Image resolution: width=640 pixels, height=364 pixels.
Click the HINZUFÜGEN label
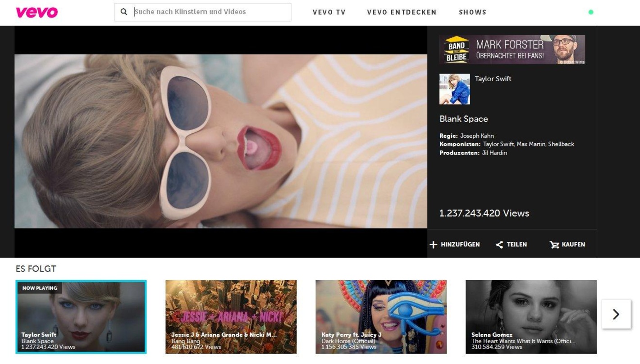(x=460, y=245)
